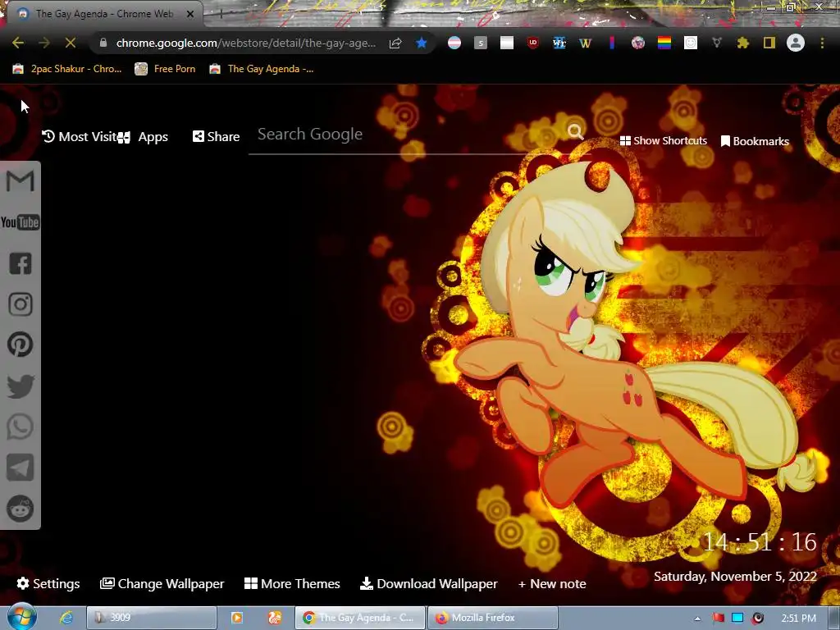
Task: Open the YouTube sidebar shortcut
Action: pos(21,221)
